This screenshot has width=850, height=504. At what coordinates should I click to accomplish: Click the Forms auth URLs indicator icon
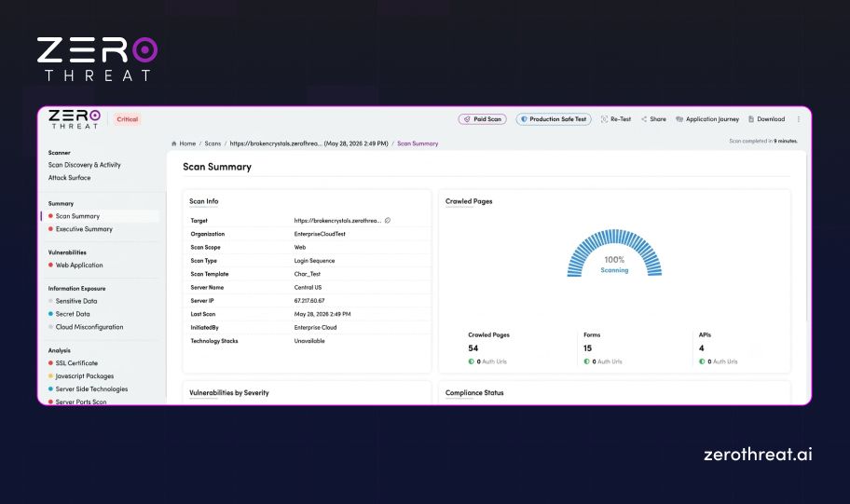pos(586,361)
